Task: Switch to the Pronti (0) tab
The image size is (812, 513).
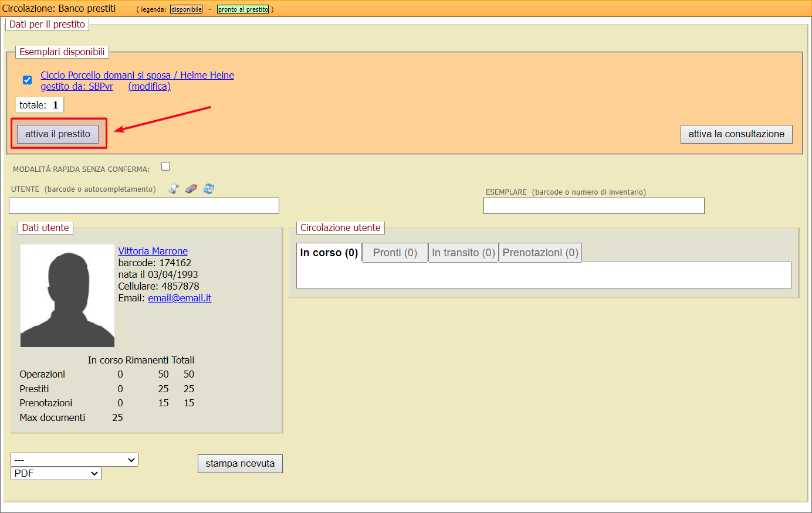Action: click(395, 253)
